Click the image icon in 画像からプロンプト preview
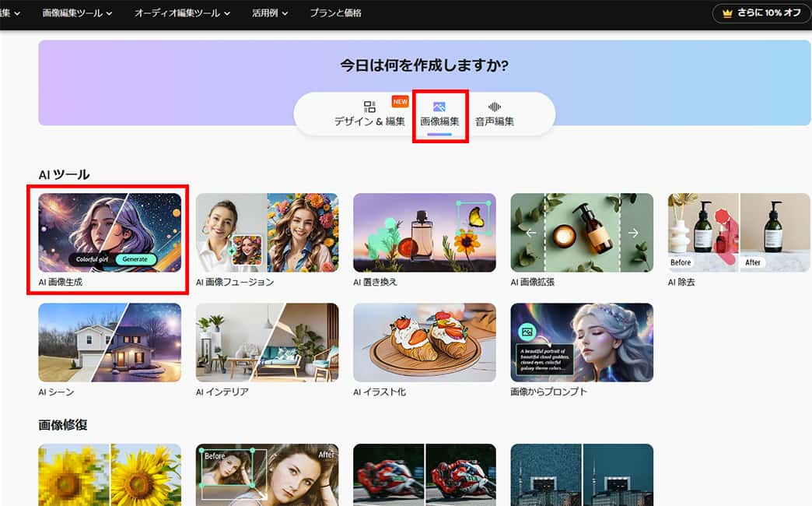This screenshot has height=506, width=812. (x=527, y=332)
